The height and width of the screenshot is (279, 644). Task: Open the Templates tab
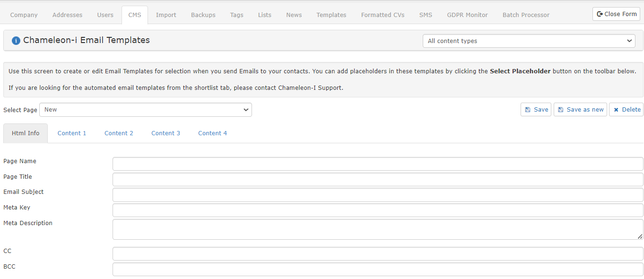pyautogui.click(x=331, y=15)
